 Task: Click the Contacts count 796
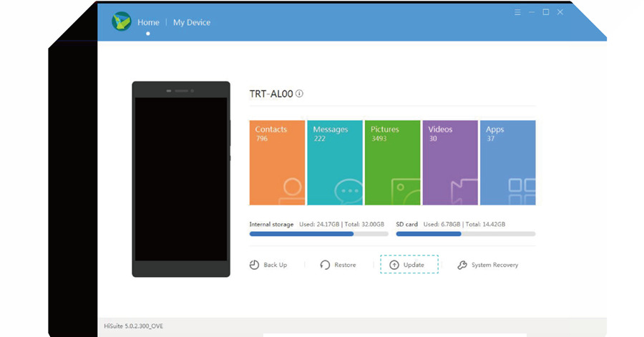click(262, 139)
